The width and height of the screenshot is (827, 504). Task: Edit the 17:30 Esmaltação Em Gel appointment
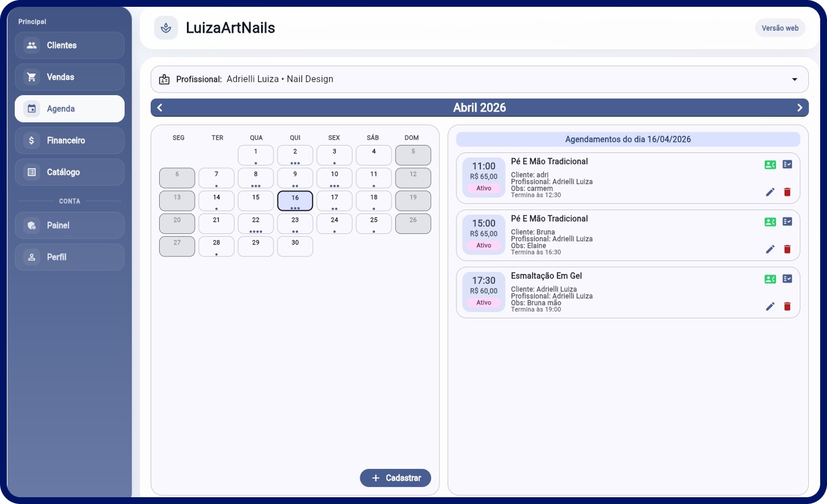pyautogui.click(x=770, y=306)
